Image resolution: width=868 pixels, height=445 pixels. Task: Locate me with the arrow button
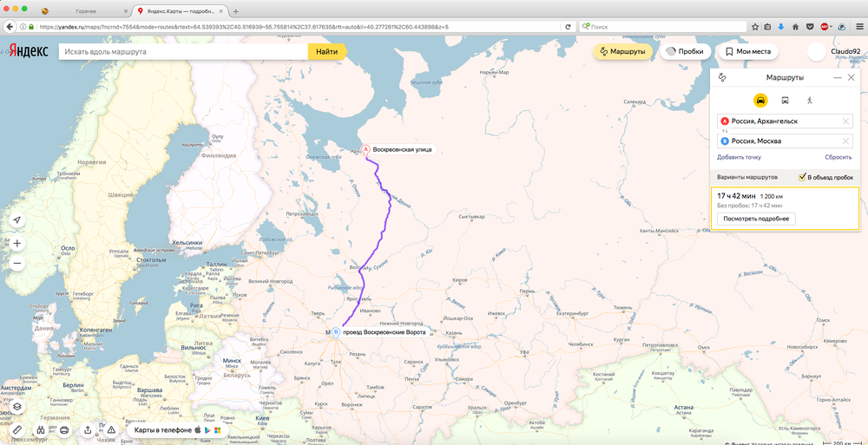[x=17, y=220]
